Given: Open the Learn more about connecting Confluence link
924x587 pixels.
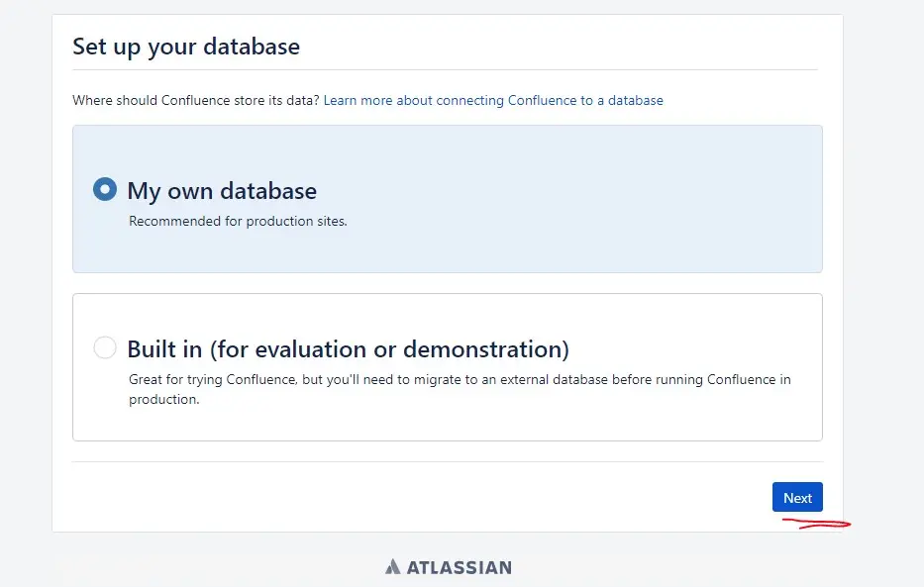Looking at the screenshot, I should pos(493,100).
